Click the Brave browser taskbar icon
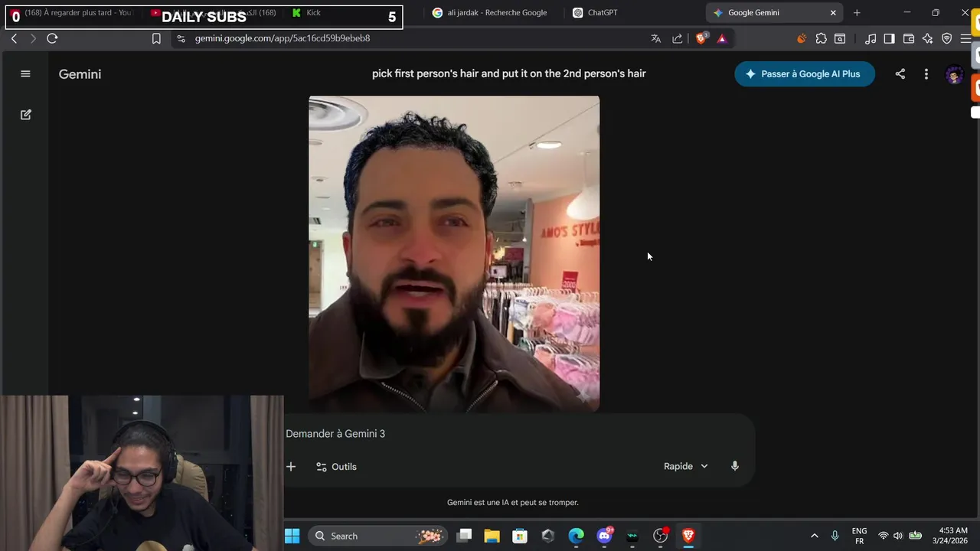Viewport: 980px width, 551px height. click(688, 536)
